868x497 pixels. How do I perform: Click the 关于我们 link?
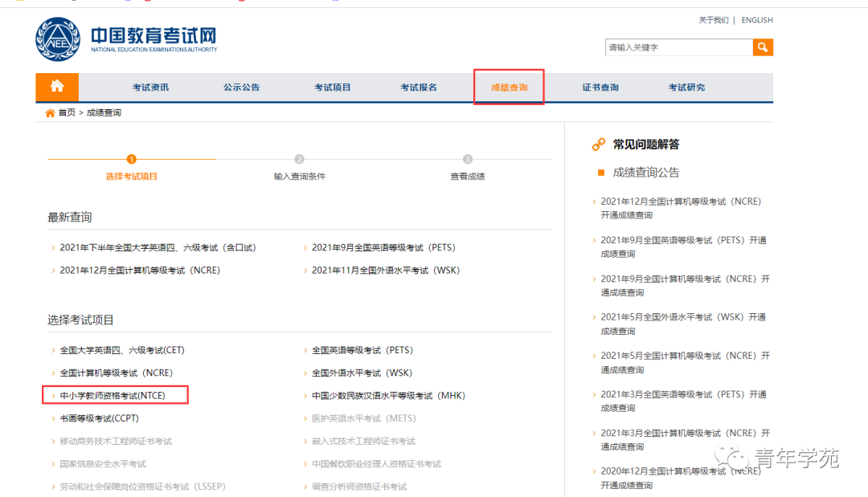[715, 20]
